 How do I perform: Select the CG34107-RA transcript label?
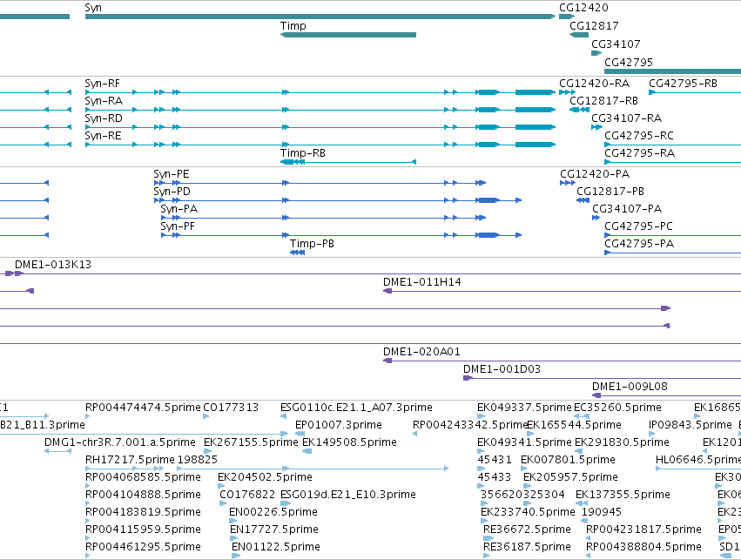click(x=626, y=118)
